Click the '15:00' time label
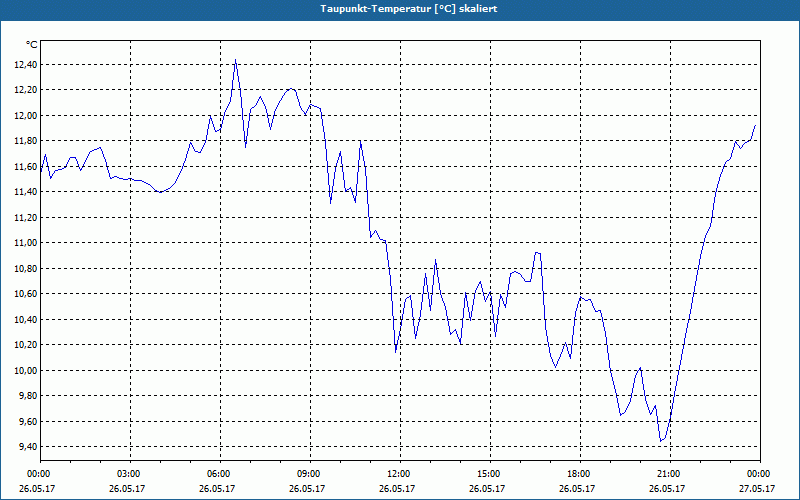The height and width of the screenshot is (500, 800). pyautogui.click(x=490, y=474)
